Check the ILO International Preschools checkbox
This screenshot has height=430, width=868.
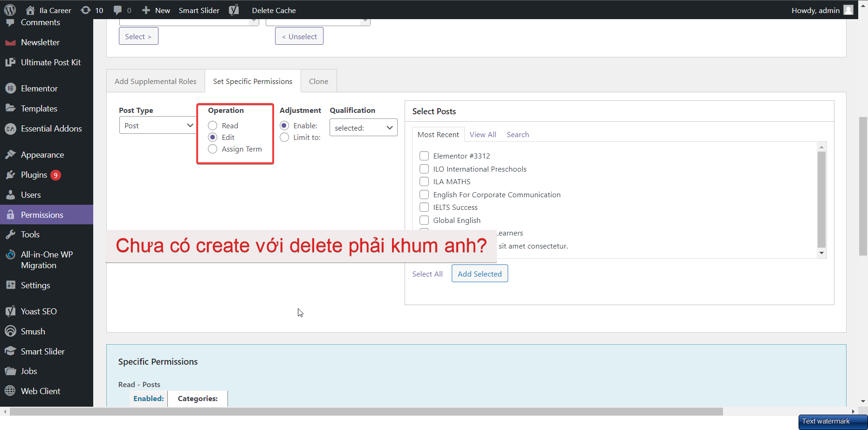tap(424, 169)
